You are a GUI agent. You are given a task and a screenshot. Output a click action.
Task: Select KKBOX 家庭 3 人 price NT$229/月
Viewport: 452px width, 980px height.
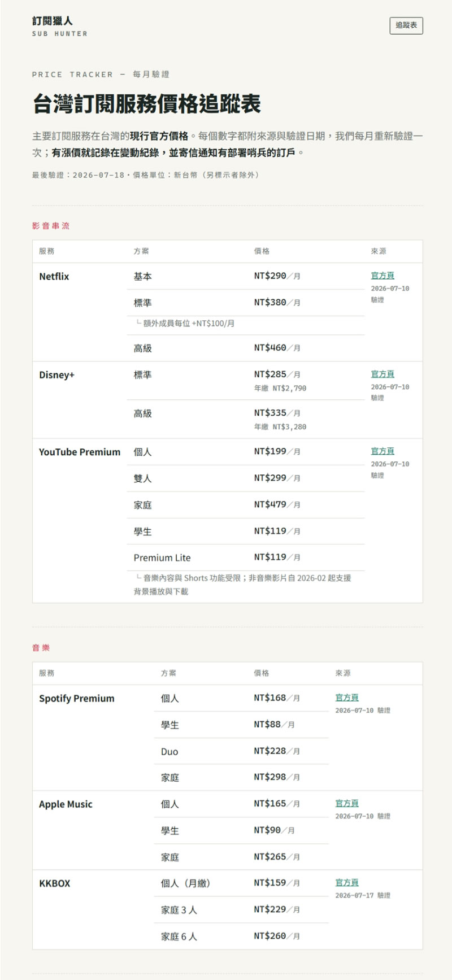(277, 909)
